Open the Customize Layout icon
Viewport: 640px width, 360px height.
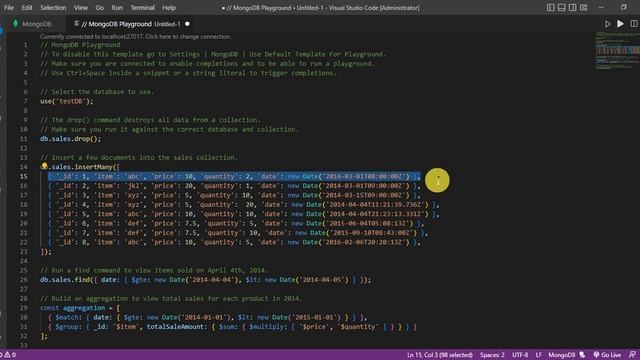point(584,7)
